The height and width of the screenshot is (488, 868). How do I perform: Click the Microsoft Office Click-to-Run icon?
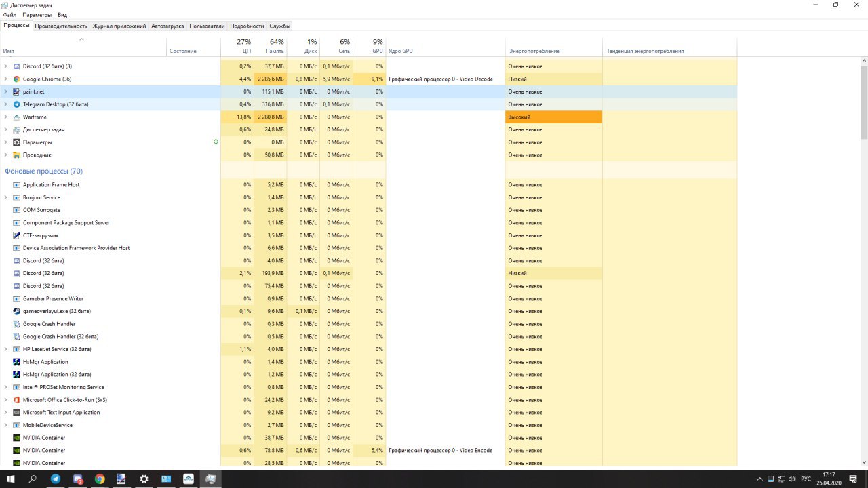(x=17, y=400)
